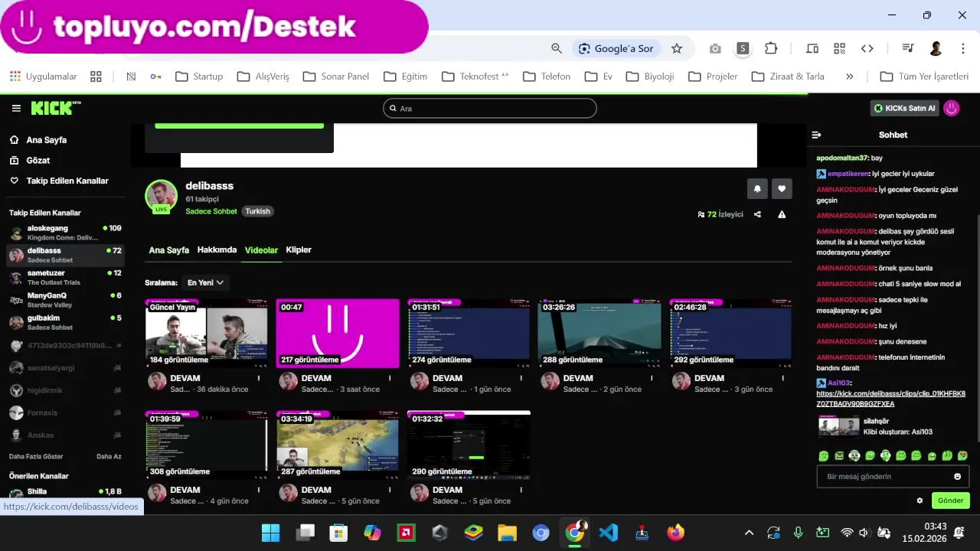980x551 pixels.
Task: Open the Uygulamalar apps shortcut
Action: coord(44,77)
